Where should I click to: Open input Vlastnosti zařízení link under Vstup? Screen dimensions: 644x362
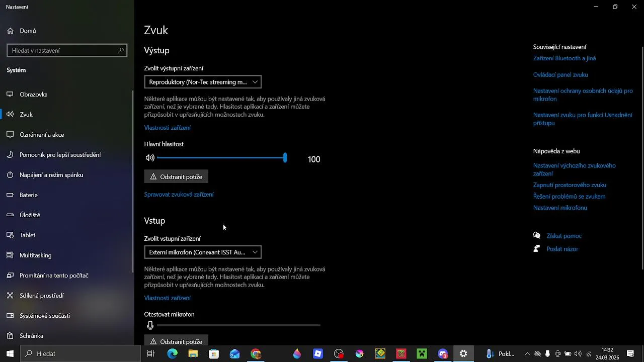click(168, 298)
